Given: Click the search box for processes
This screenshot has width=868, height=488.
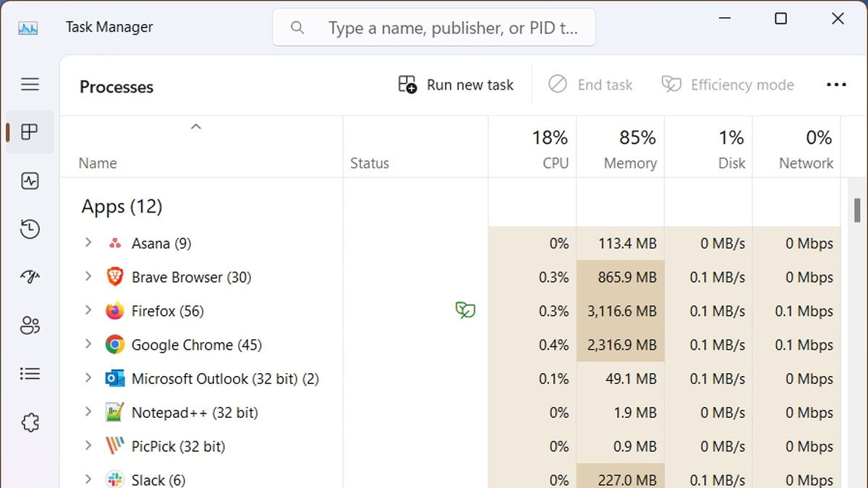Looking at the screenshot, I should pos(434,28).
